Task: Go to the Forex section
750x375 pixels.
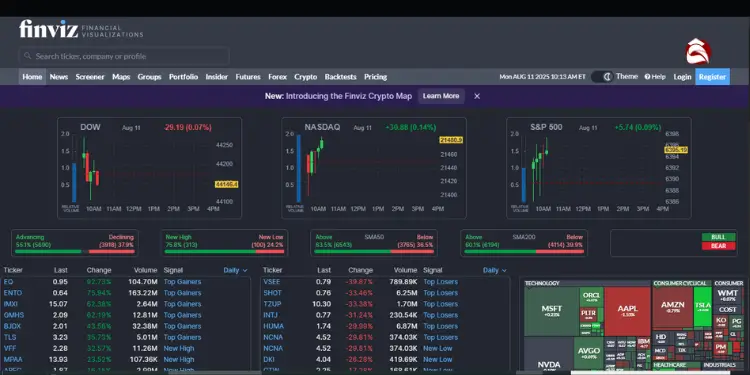Action: [x=277, y=77]
